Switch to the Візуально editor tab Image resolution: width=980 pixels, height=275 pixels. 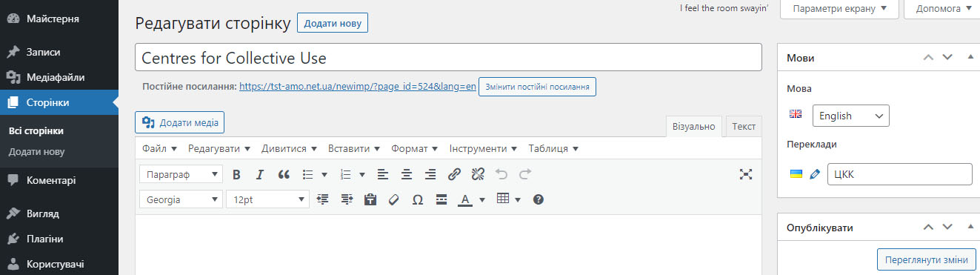coord(693,127)
